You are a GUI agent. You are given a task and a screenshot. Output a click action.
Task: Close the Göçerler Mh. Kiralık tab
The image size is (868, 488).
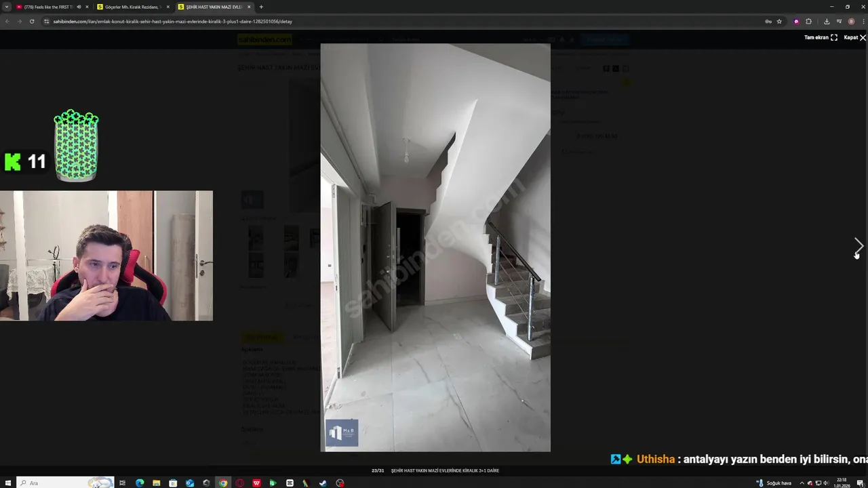168,7
